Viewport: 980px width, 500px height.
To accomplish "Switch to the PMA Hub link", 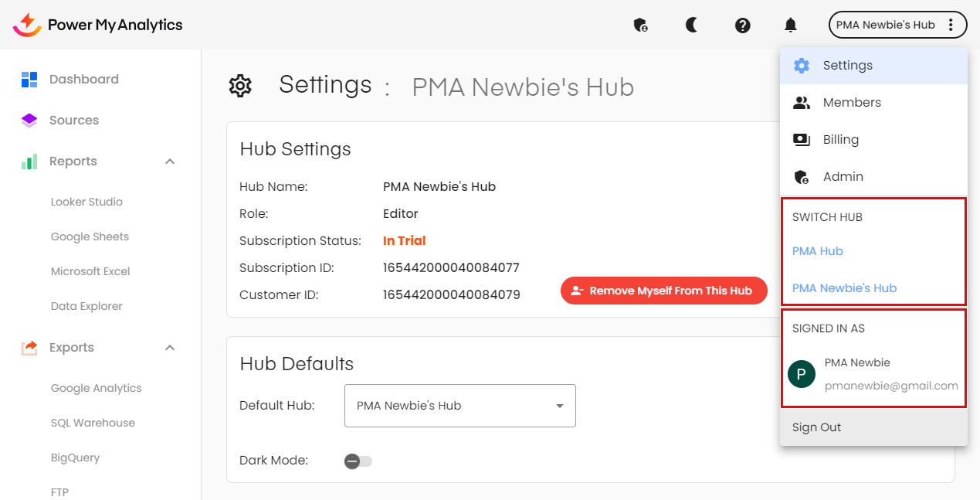I will 817,251.
